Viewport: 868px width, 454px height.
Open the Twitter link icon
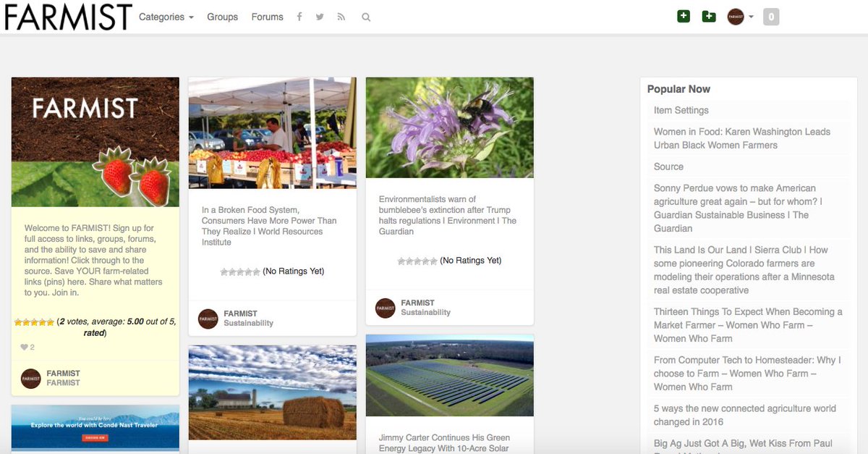[320, 17]
